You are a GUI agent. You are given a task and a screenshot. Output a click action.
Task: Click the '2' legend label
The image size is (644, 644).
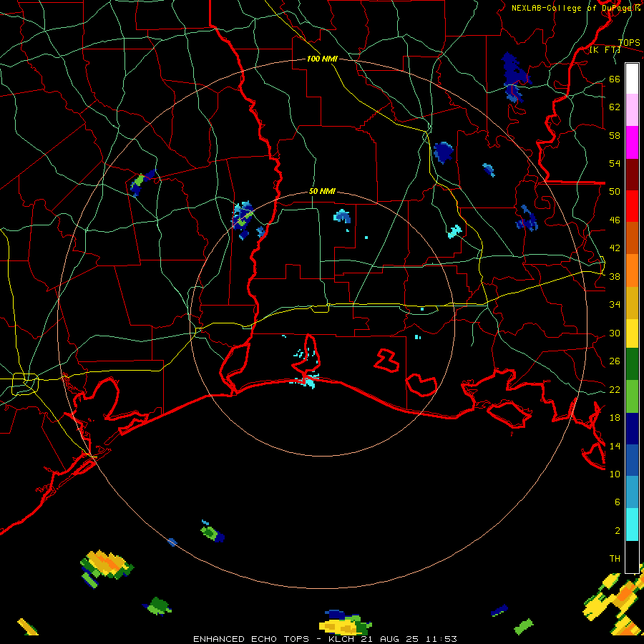tap(618, 531)
